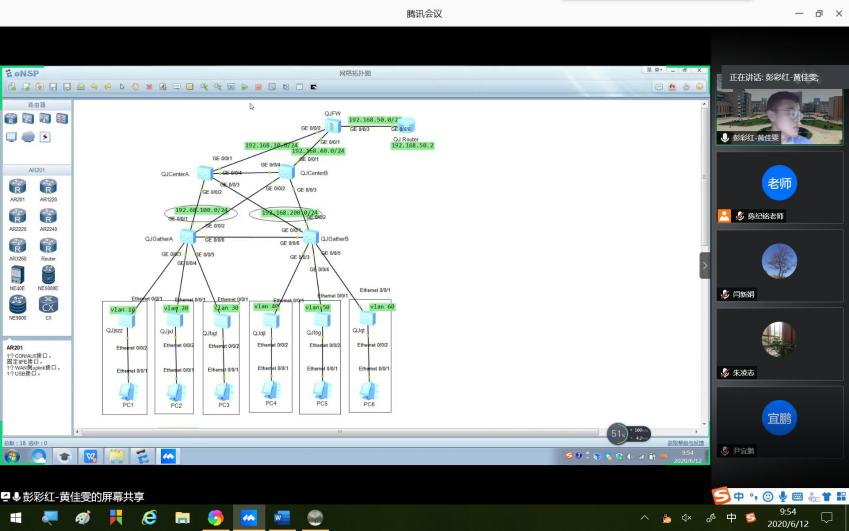Select 老师 participant video tile
The width and height of the screenshot is (849, 531).
tap(779, 184)
